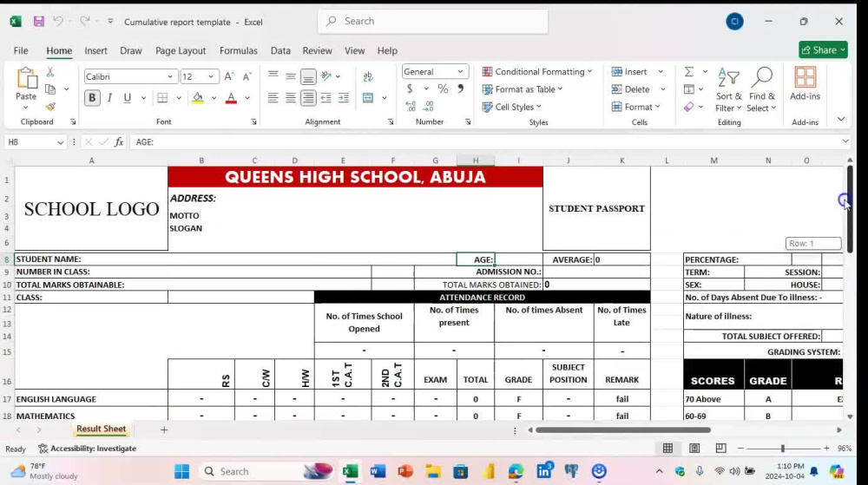Toggle middle vertical alignment

pos(291,75)
